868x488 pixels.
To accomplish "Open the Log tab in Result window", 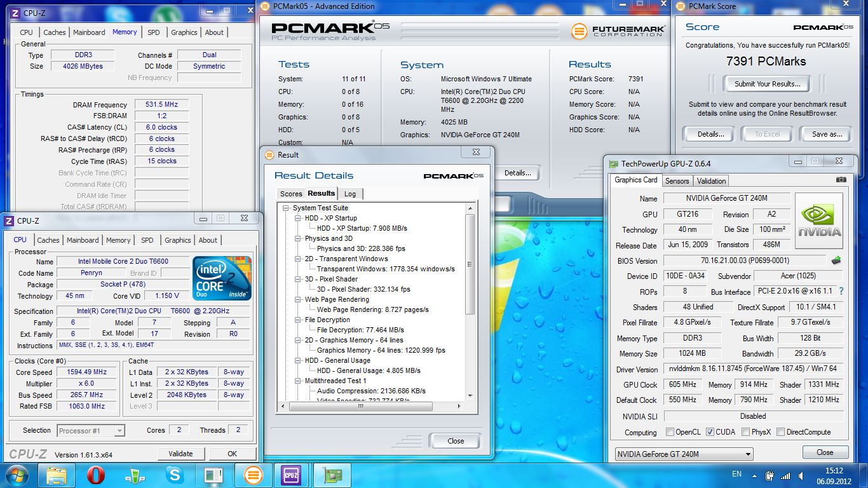I will coord(350,194).
